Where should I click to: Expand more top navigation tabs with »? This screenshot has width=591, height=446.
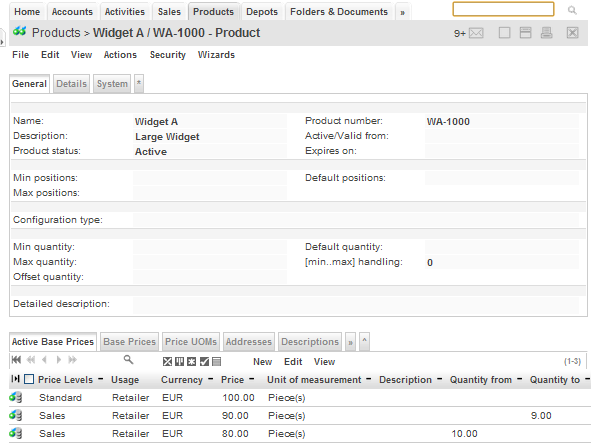click(x=403, y=12)
